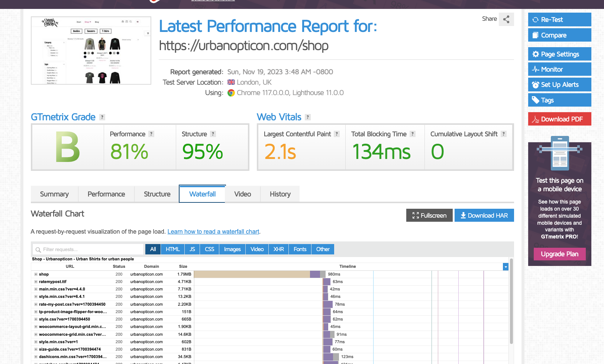Expand style.min.css?ver=6.4.1 request row
Viewport: 604px width, 364px height.
[36, 297]
